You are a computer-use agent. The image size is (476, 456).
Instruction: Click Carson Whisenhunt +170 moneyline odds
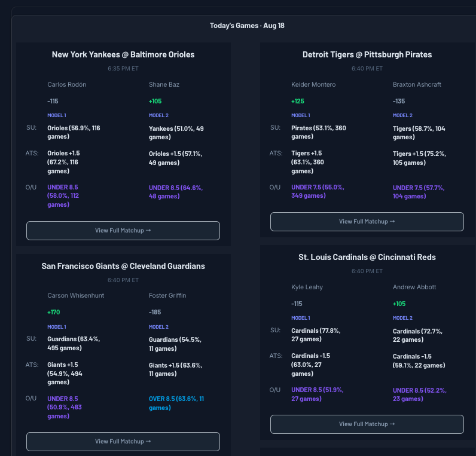(54, 312)
